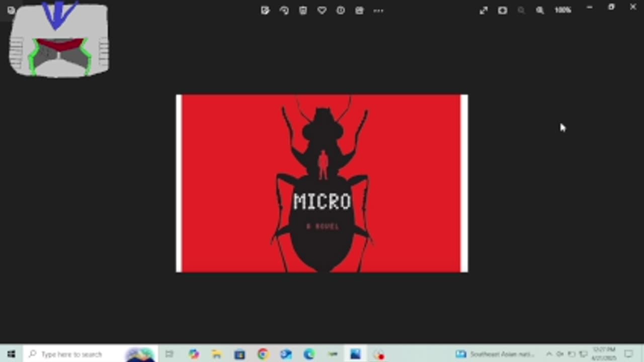Image resolution: width=644 pixels, height=362 pixels.
Task: Click the 100% zoom level indicator
Action: click(x=562, y=10)
